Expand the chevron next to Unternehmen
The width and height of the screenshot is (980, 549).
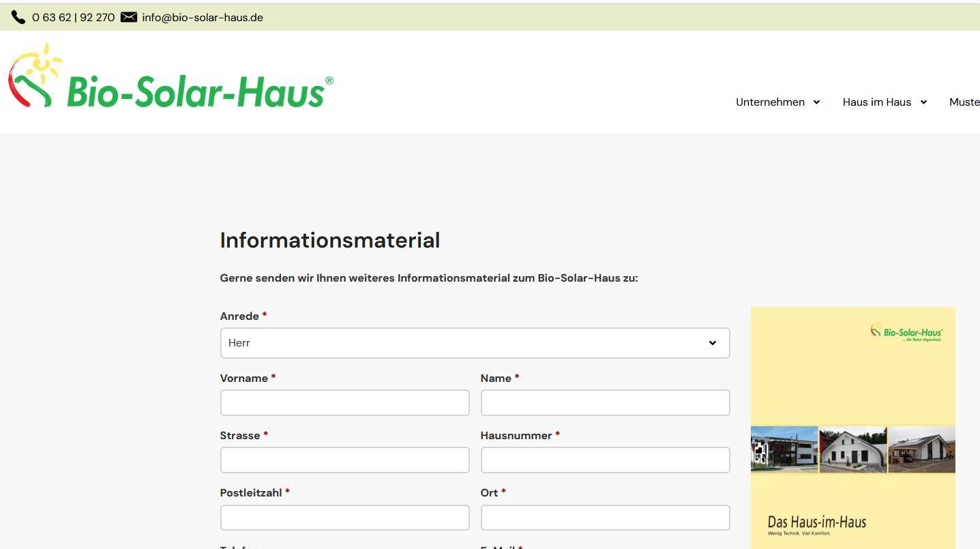click(x=816, y=102)
